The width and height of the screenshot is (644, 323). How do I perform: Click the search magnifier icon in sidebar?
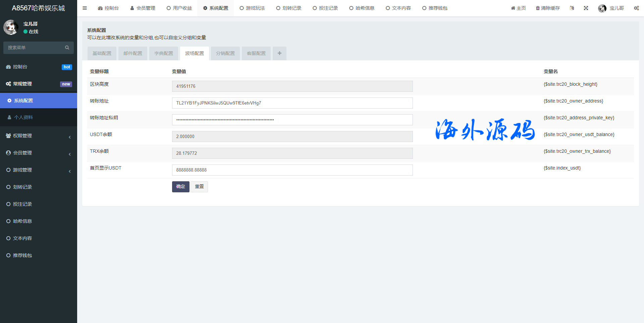point(67,48)
